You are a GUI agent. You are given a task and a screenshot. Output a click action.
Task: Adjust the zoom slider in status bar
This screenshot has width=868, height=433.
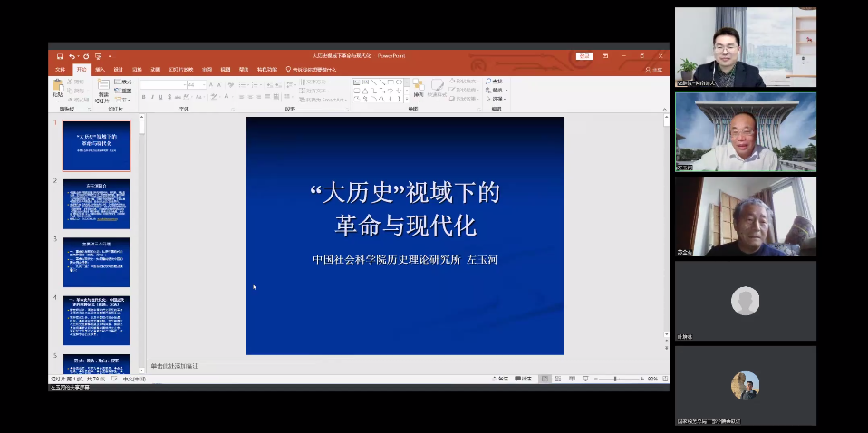pyautogui.click(x=615, y=379)
